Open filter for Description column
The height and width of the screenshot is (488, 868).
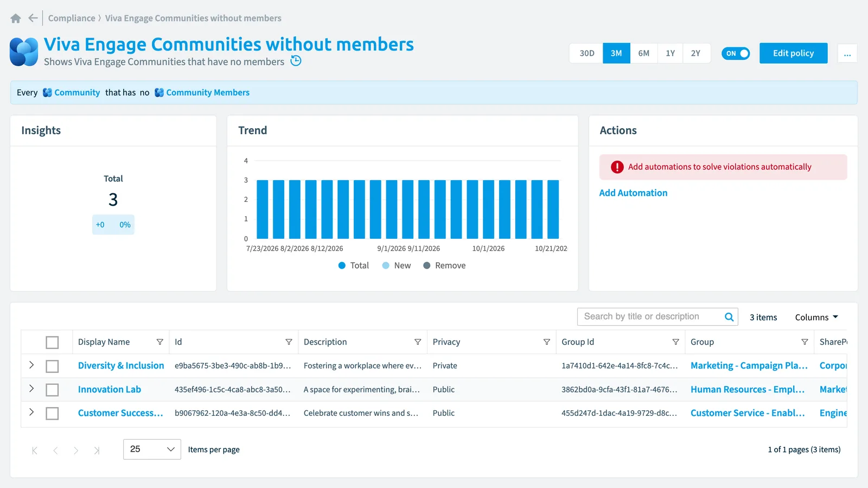pyautogui.click(x=418, y=342)
